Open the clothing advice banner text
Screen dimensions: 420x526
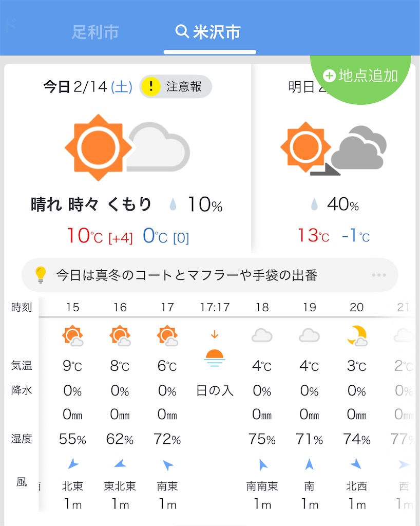pos(187,275)
